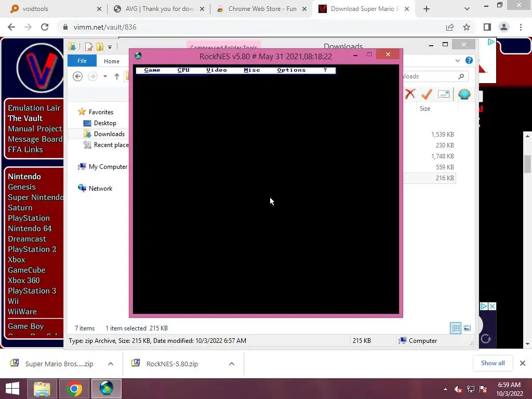This screenshot has height=399, width=532.
Task: Open Nintendo 64 link
Action: (x=30, y=229)
